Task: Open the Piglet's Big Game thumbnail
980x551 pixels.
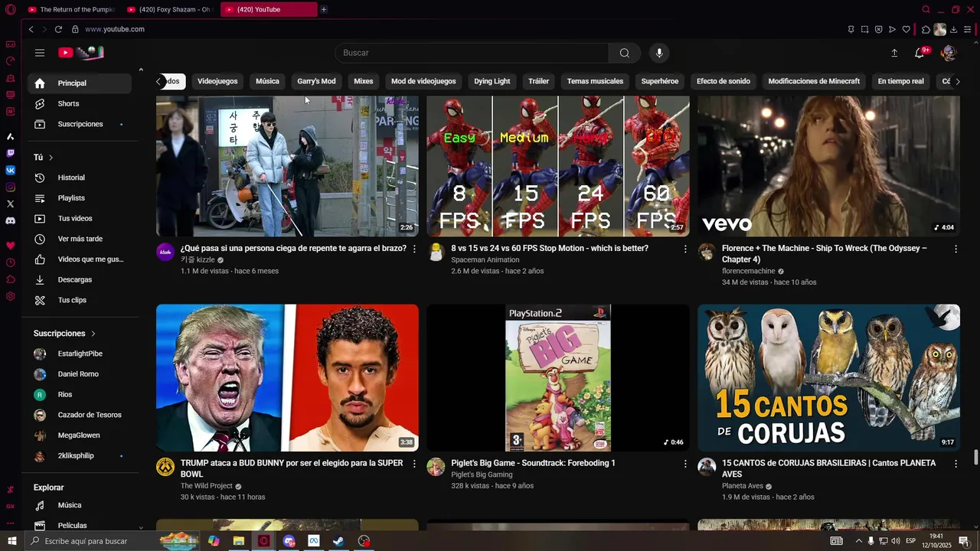Action: (x=557, y=378)
